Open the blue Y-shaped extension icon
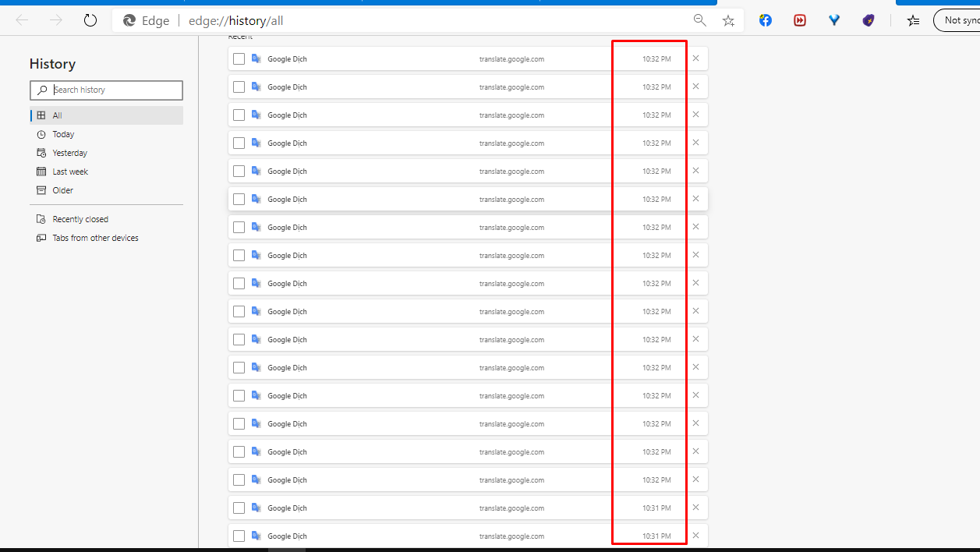 (x=834, y=20)
